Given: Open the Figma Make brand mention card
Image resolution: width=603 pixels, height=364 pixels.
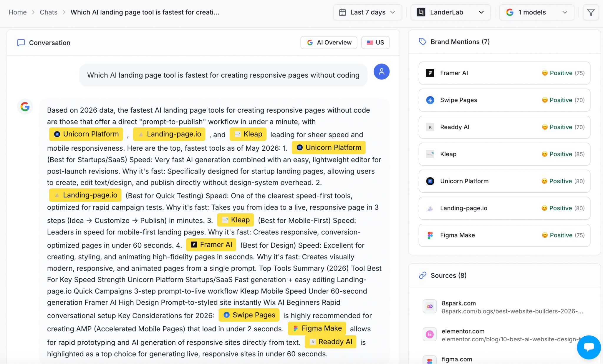Looking at the screenshot, I should pos(504,235).
